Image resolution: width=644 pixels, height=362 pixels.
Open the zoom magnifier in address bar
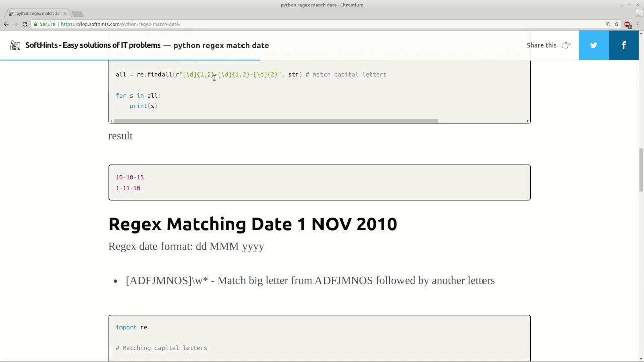click(x=608, y=24)
